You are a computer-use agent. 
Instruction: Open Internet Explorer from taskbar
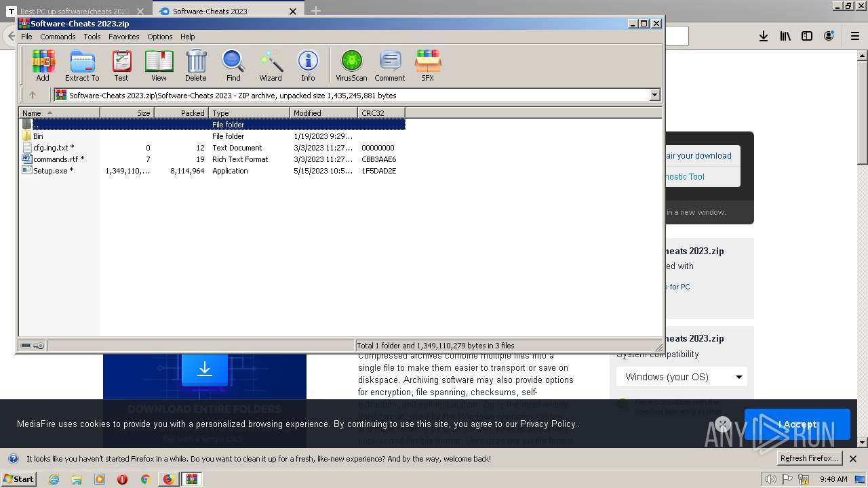[54, 479]
